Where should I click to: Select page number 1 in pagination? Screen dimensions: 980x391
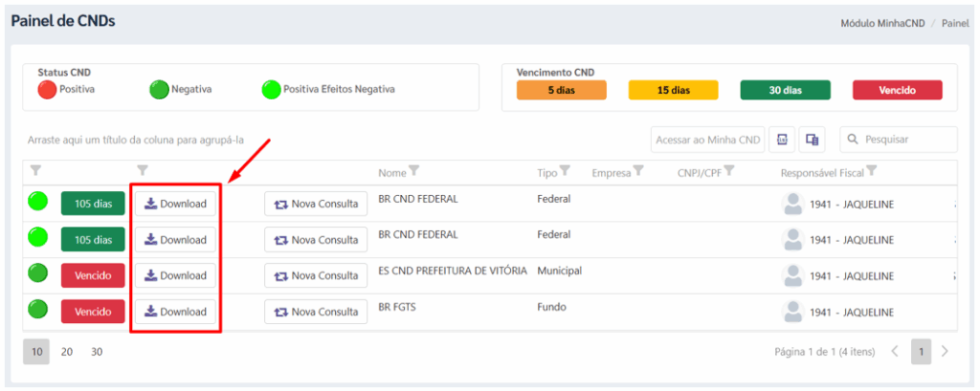click(921, 352)
